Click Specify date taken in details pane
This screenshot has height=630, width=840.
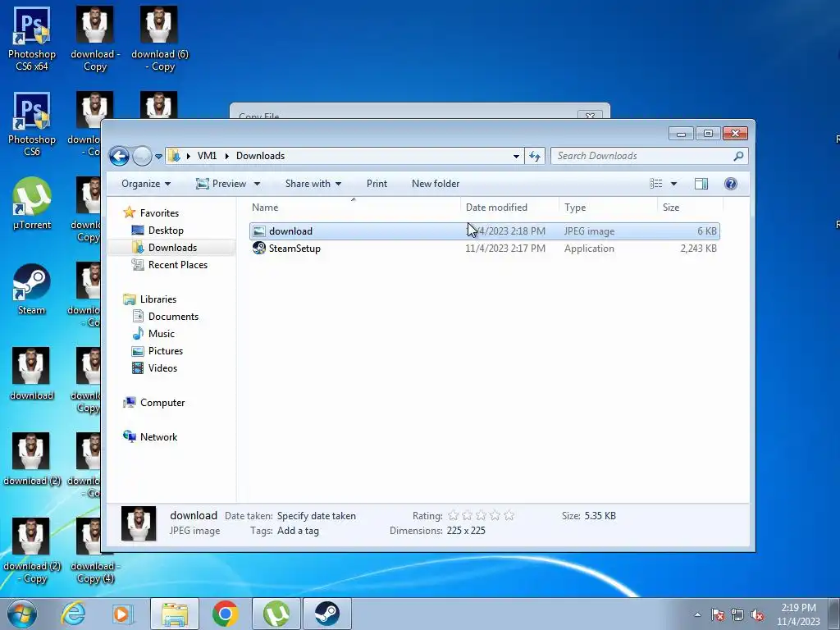click(x=316, y=516)
